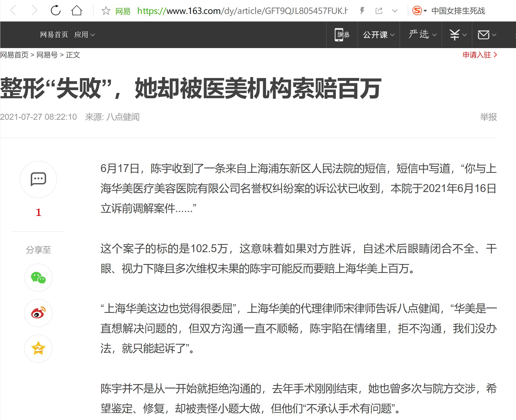The image size is (516, 420).
Task: Bookmark page with the star icon
Action: tap(106, 11)
